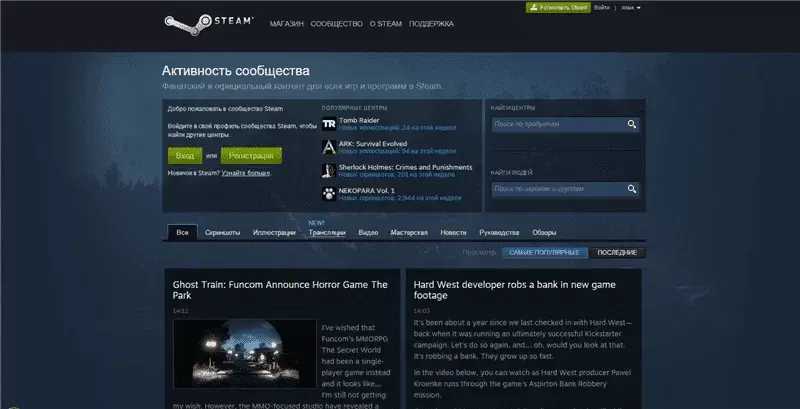Click NEKOPARA new screenshots count text
800x409 pixels.
point(400,198)
